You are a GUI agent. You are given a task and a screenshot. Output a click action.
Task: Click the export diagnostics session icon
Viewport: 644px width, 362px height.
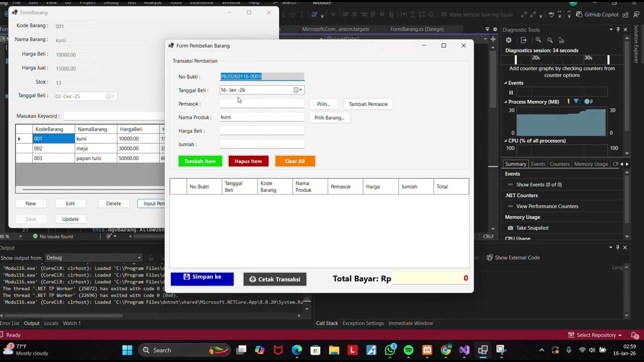(x=524, y=40)
